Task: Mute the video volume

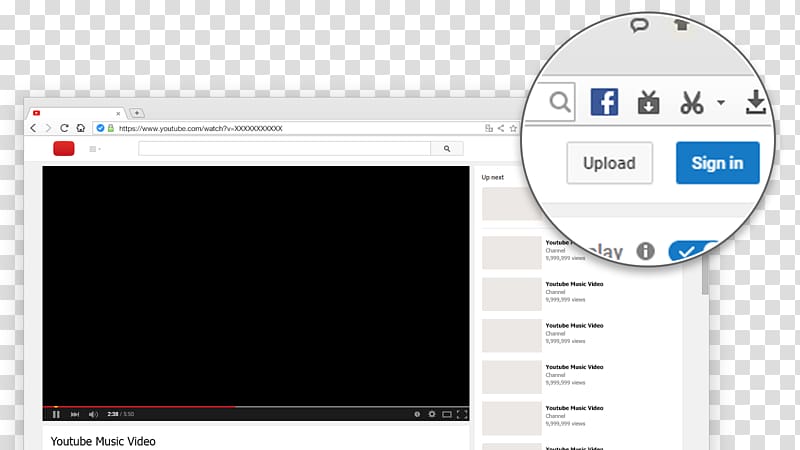Action: click(93, 414)
